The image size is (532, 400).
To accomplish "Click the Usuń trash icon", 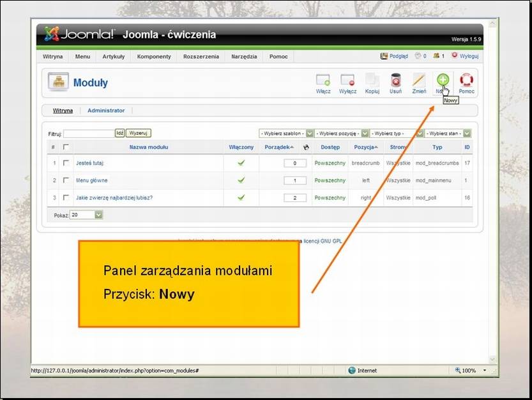I will pos(395,80).
